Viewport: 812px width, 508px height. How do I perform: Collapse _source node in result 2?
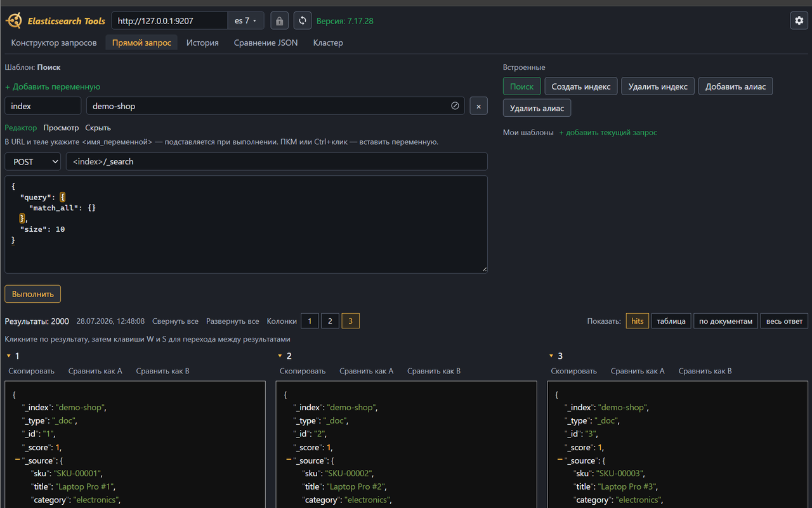coord(288,460)
